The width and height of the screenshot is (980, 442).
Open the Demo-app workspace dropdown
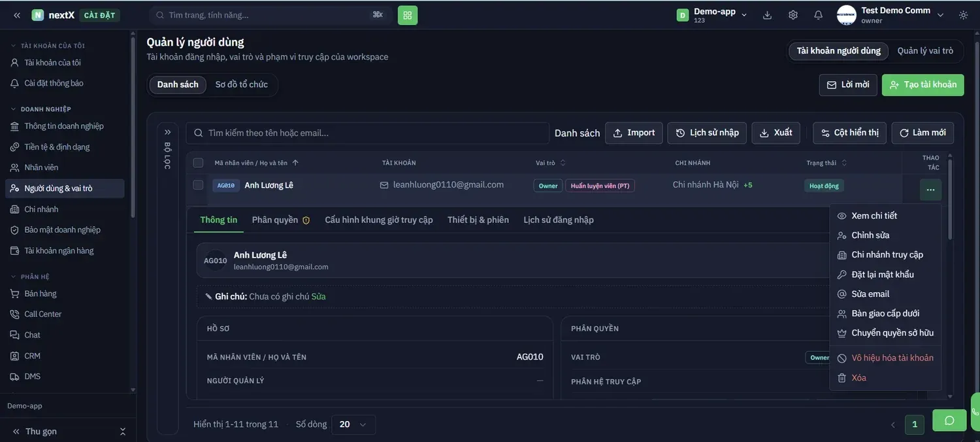click(x=712, y=15)
